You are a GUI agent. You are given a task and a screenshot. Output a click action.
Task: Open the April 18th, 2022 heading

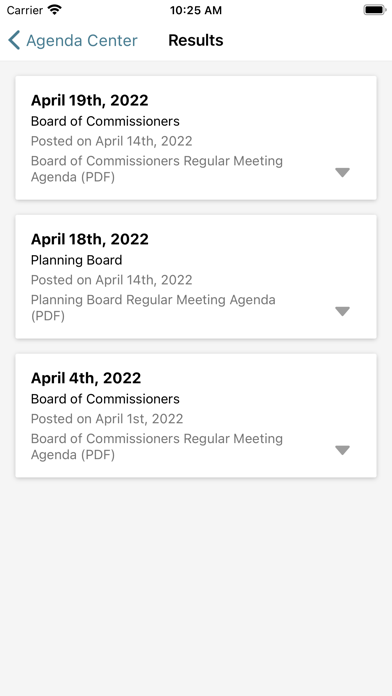click(90, 239)
